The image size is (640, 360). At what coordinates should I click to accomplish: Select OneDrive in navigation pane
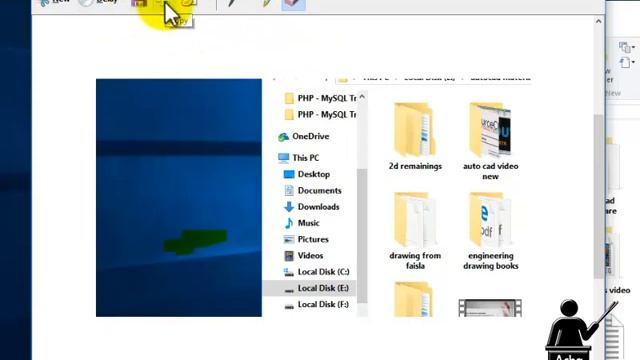tap(303, 136)
